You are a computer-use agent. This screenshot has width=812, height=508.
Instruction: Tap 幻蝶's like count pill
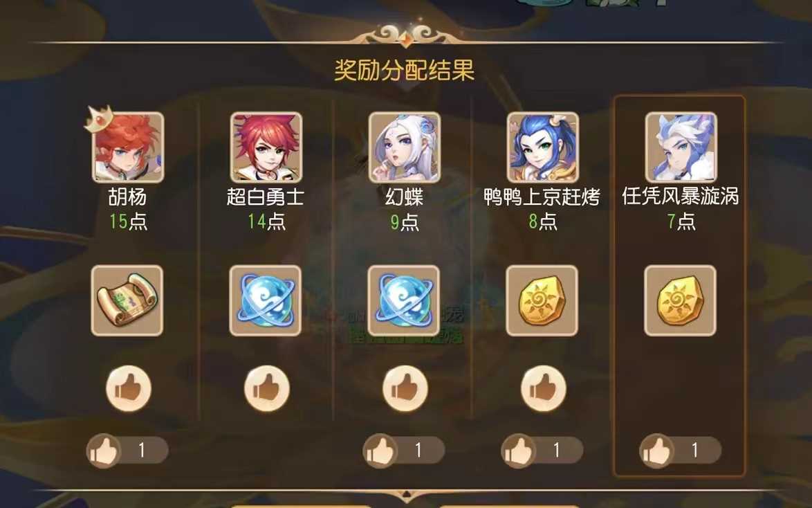tap(404, 451)
